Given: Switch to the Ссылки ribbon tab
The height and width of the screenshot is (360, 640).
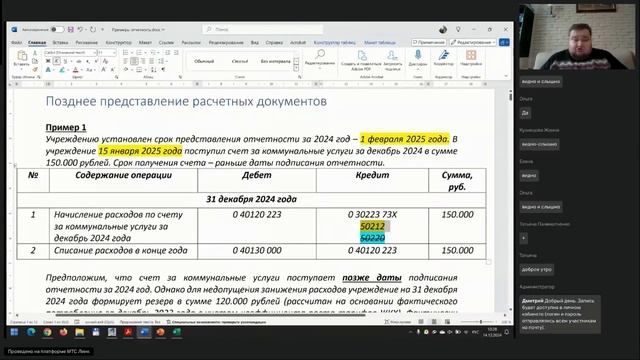Looking at the screenshot, I should (x=166, y=42).
